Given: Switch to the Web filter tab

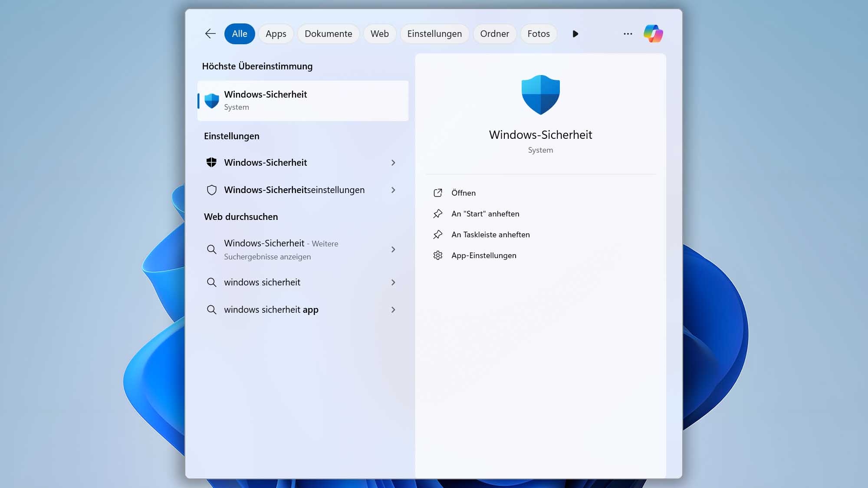Looking at the screenshot, I should [x=380, y=34].
